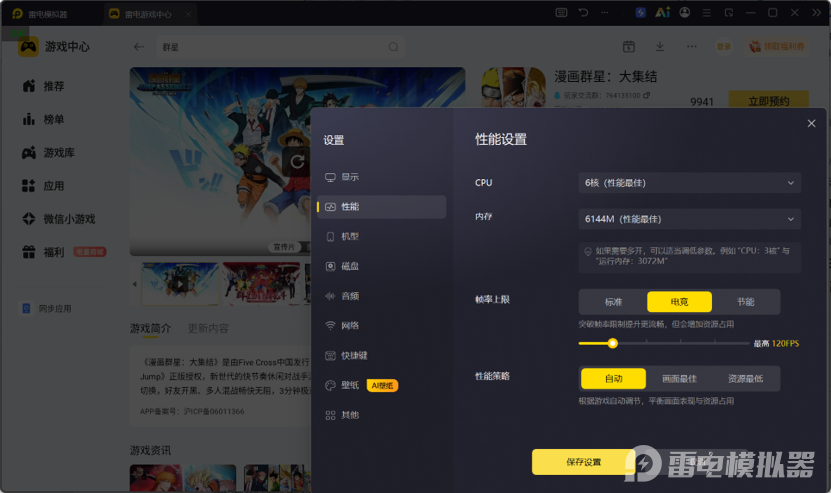This screenshot has width=831, height=493.
Task: Click the AI壁纸 badge
Action: tap(382, 385)
